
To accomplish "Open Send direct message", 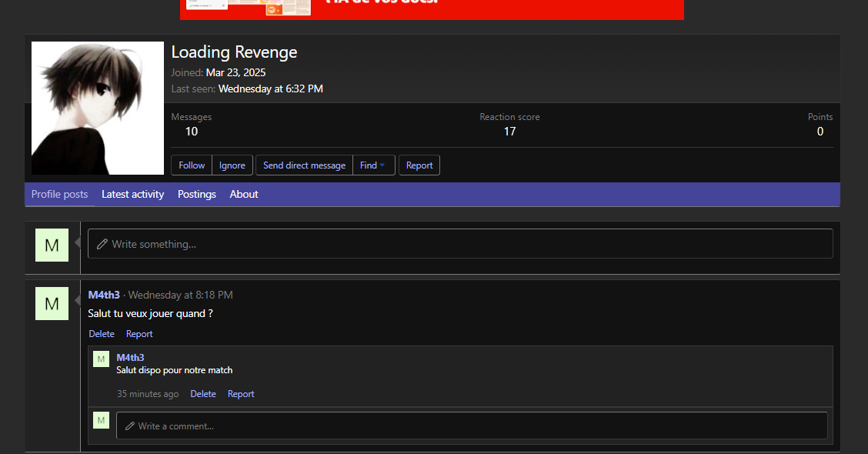I will [x=304, y=165].
